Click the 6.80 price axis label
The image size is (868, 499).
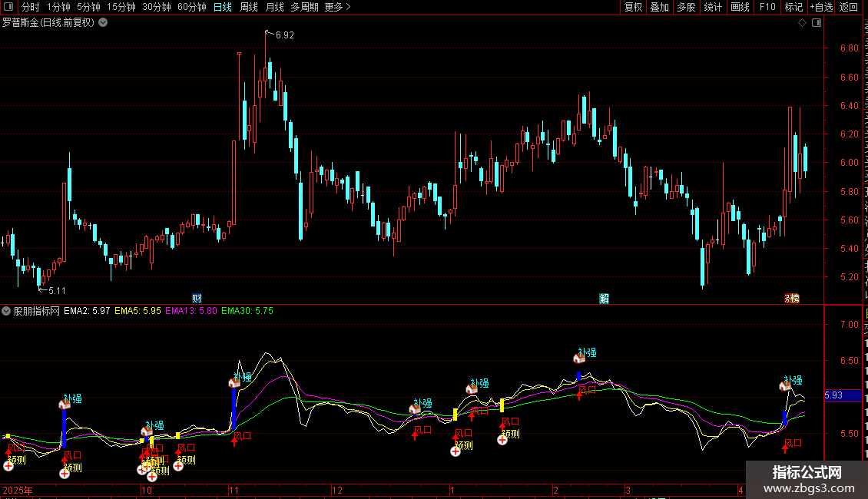pos(849,48)
